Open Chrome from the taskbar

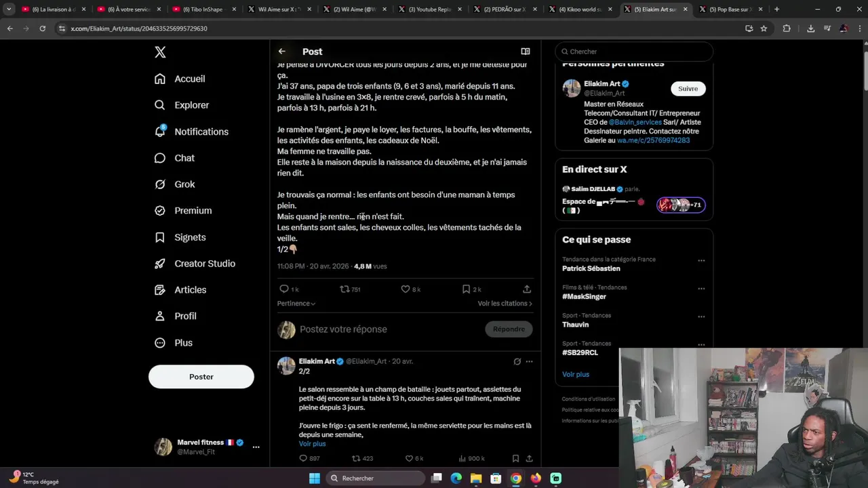pos(516,479)
